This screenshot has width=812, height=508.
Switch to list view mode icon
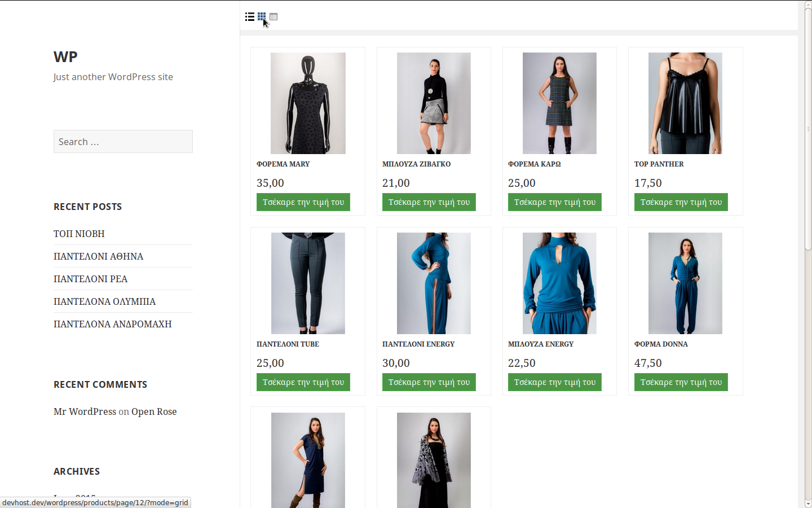(x=250, y=17)
